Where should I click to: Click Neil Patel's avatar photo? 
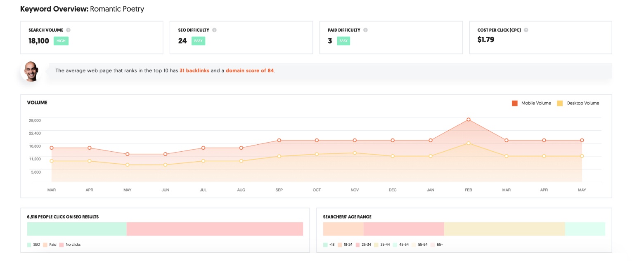point(31,71)
